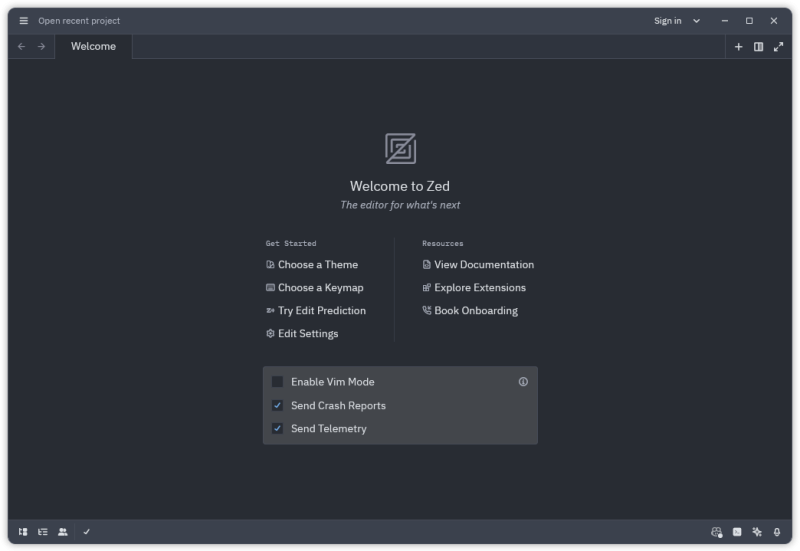800x551 pixels.
Task: Split the pane with split icon
Action: [758, 46]
